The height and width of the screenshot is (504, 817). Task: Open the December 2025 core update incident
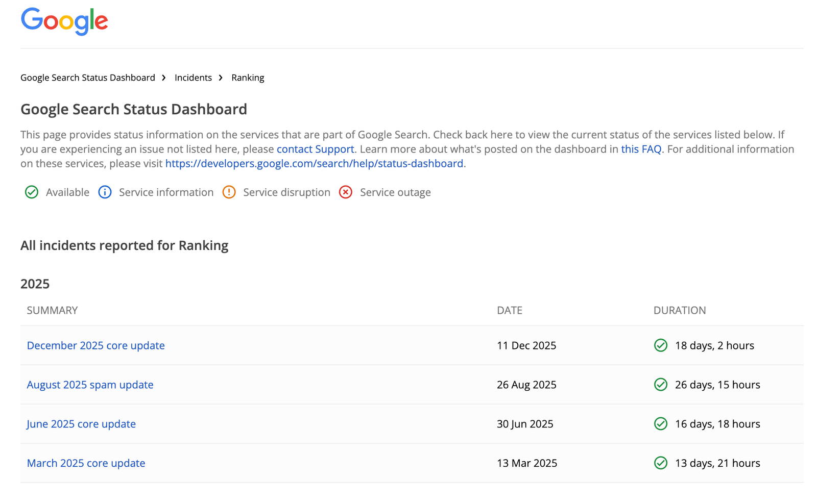[95, 345]
